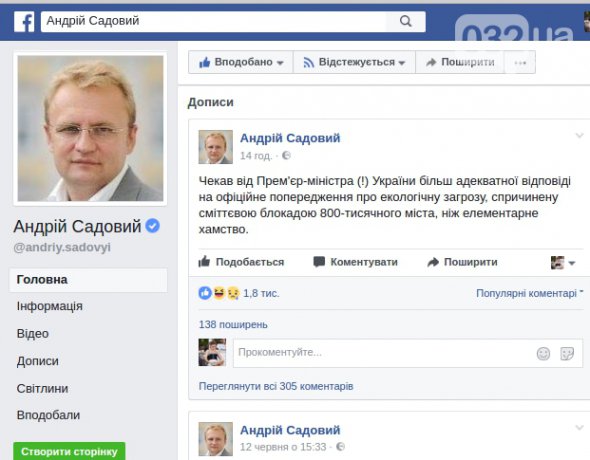Click the blue like reaction icon
Screen dimensions: 590x460
[205, 293]
